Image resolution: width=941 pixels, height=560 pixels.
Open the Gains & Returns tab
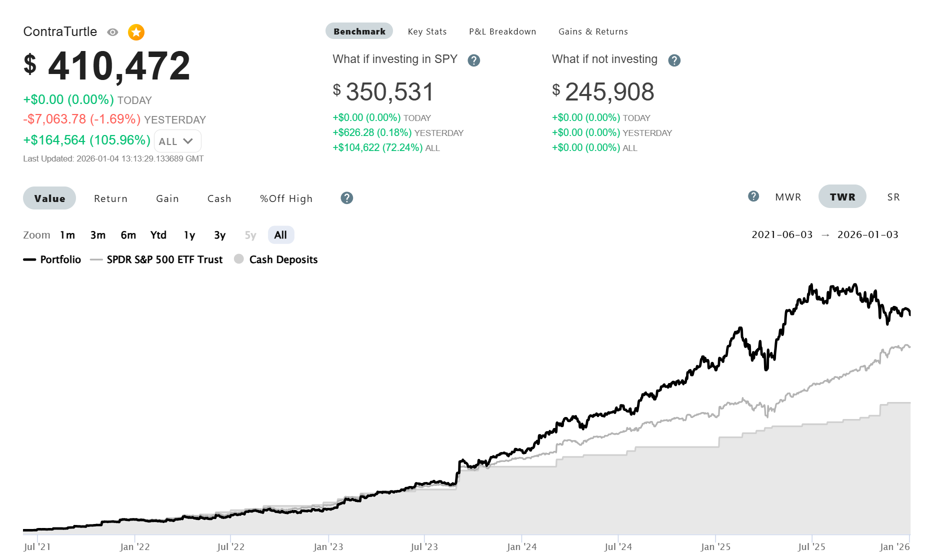point(592,31)
